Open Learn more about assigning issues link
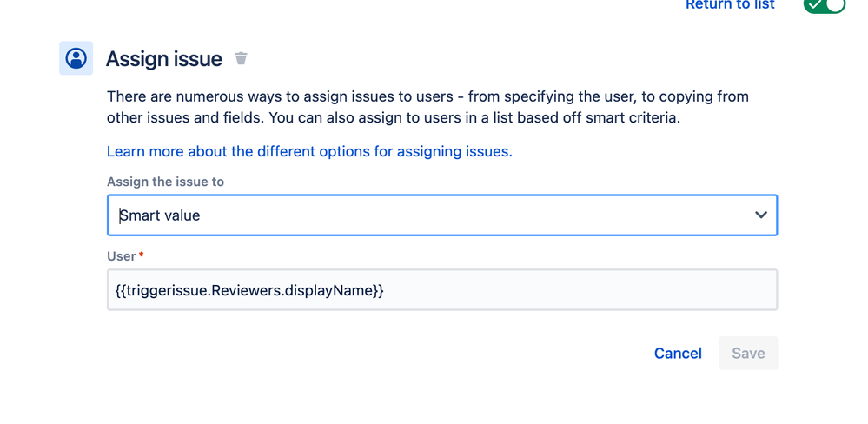Image resolution: width=868 pixels, height=424 pixels. [309, 152]
